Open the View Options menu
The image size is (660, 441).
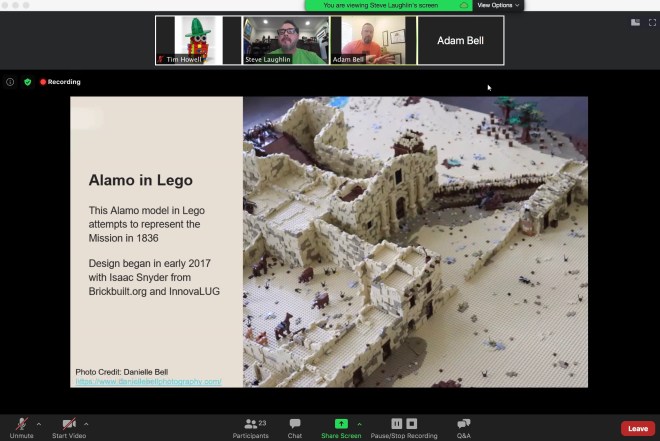pyautogui.click(x=498, y=5)
